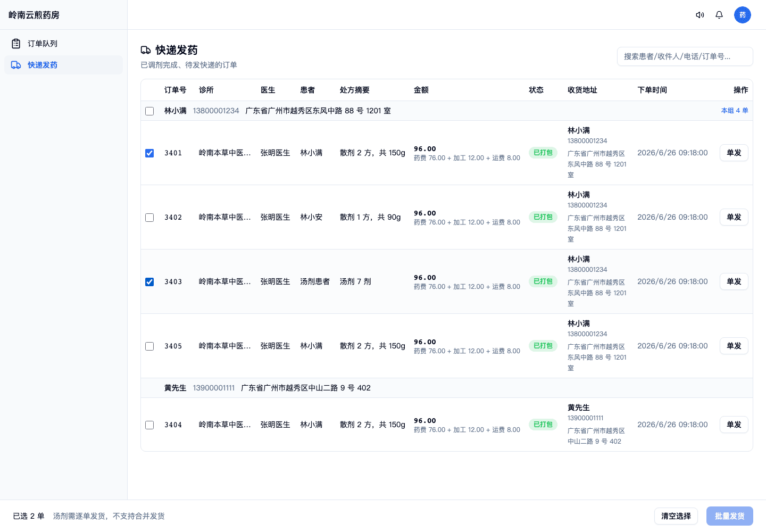Click the 本组 4 单 link
This screenshot has width=766, height=532.
[x=735, y=111]
